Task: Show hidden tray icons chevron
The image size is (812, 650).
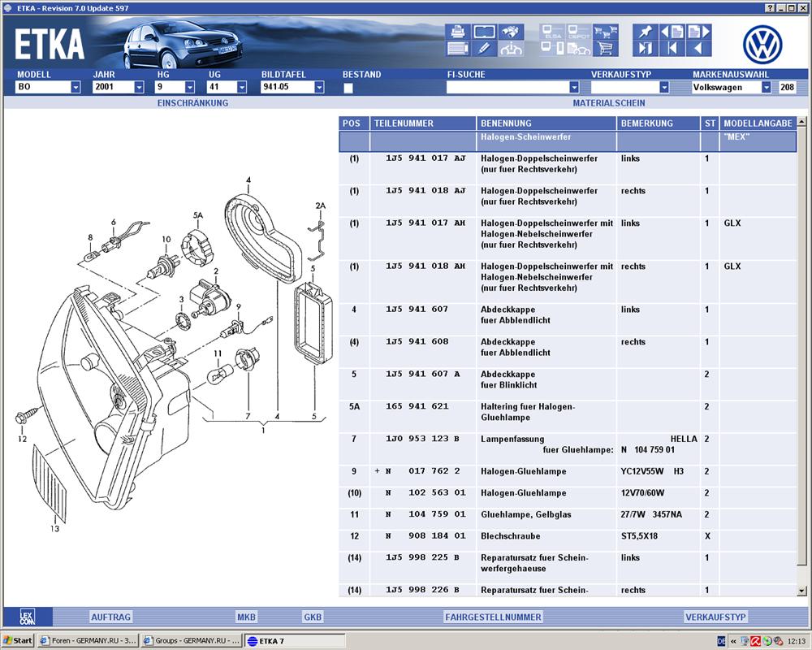Action: tap(733, 641)
